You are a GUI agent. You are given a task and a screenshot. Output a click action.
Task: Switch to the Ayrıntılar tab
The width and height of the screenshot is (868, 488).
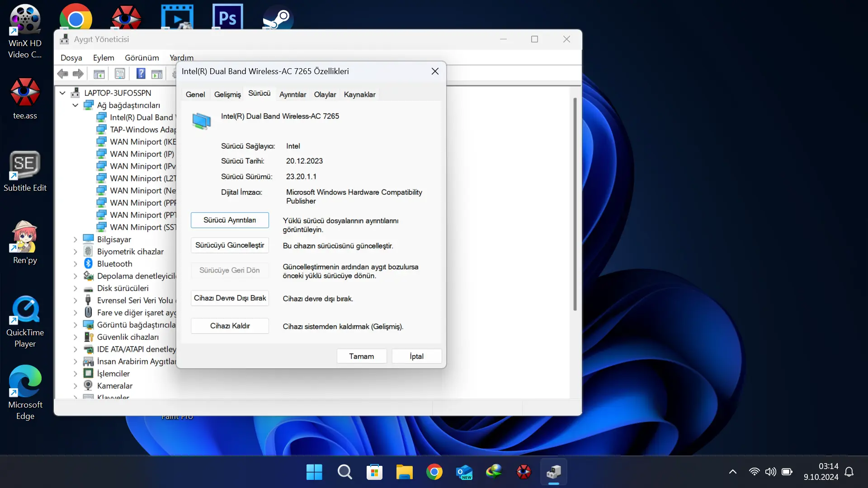click(x=292, y=94)
